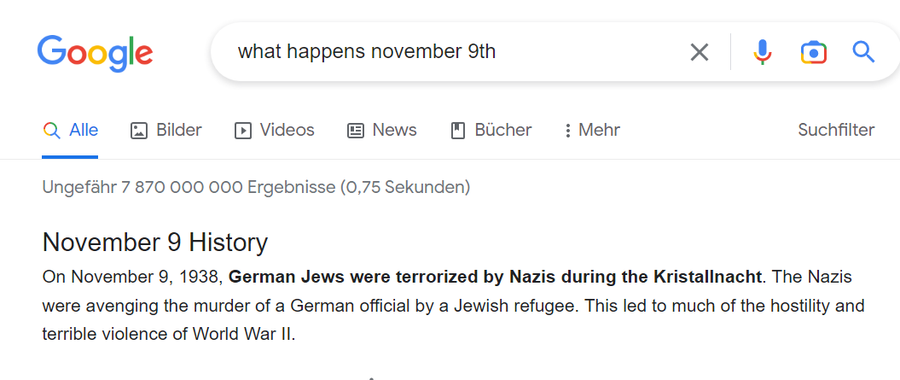Click the search text field
Screen dimensions: 900x380
tap(453, 52)
